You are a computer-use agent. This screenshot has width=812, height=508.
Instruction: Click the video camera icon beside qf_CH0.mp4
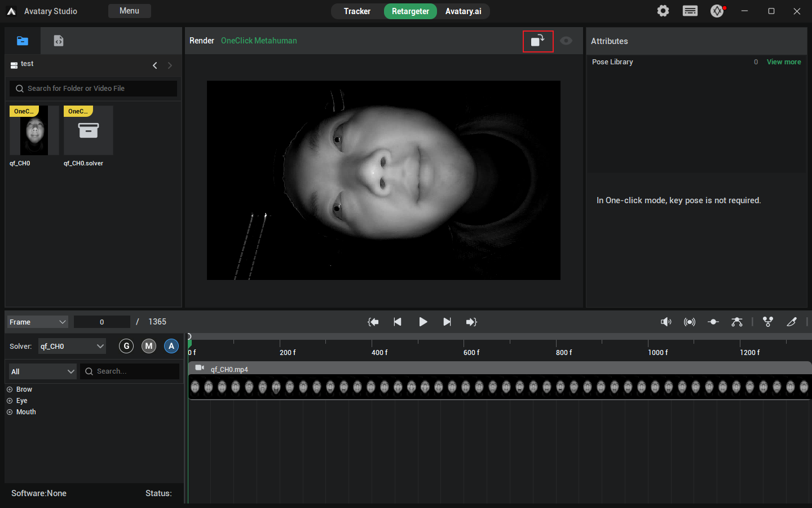(x=200, y=367)
